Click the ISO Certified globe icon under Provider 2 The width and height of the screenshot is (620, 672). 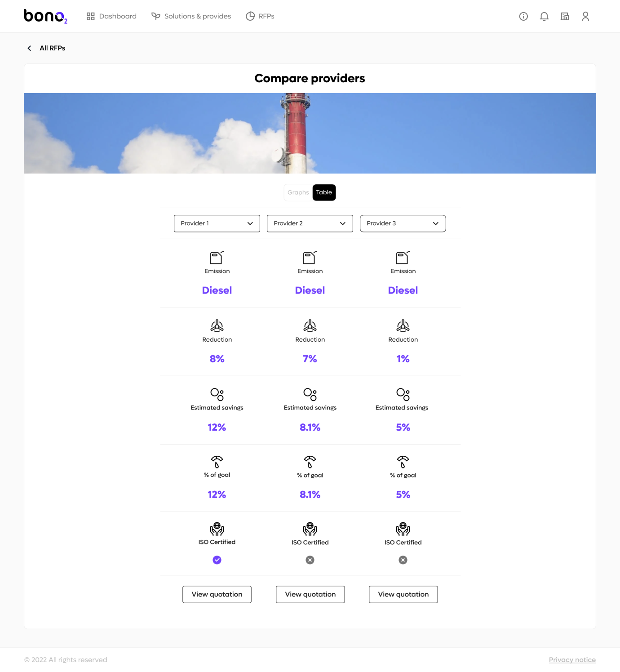(x=310, y=529)
